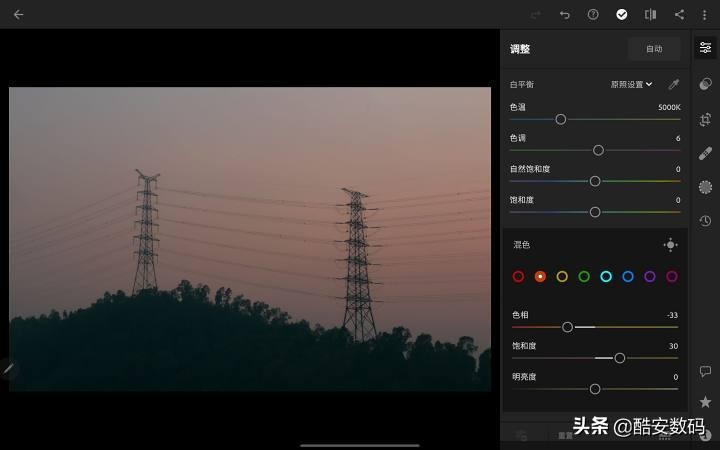Open the Edit adjustments sliders panel
The image size is (720, 450).
tap(705, 48)
